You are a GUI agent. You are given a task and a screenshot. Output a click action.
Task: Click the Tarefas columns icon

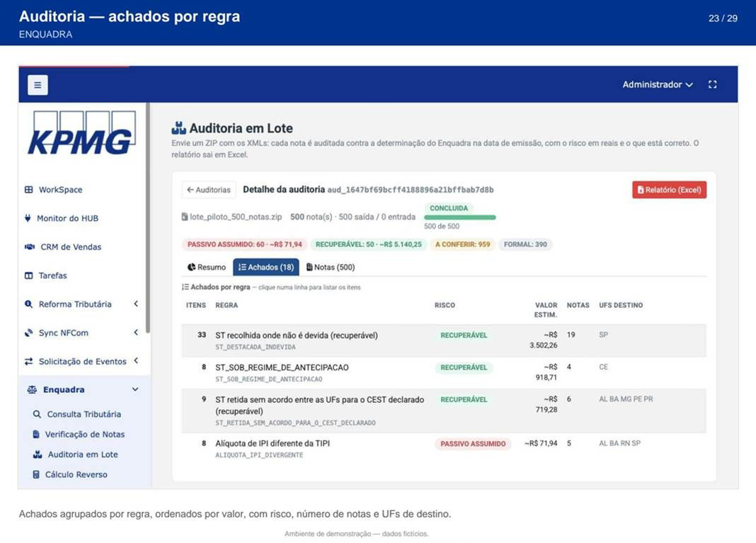(x=29, y=275)
